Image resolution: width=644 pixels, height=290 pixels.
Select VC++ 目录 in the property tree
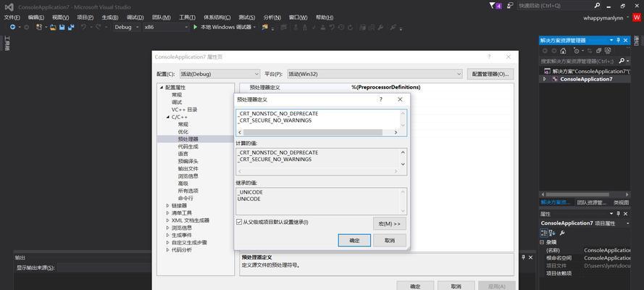185,109
